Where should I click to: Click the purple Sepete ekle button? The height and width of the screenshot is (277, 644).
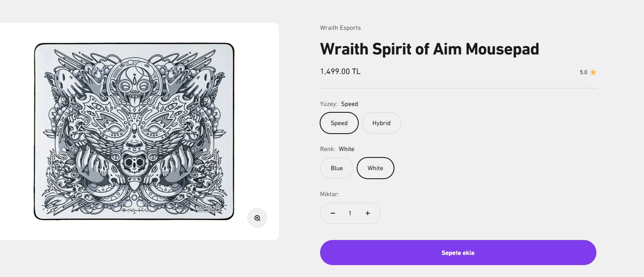pyautogui.click(x=458, y=253)
